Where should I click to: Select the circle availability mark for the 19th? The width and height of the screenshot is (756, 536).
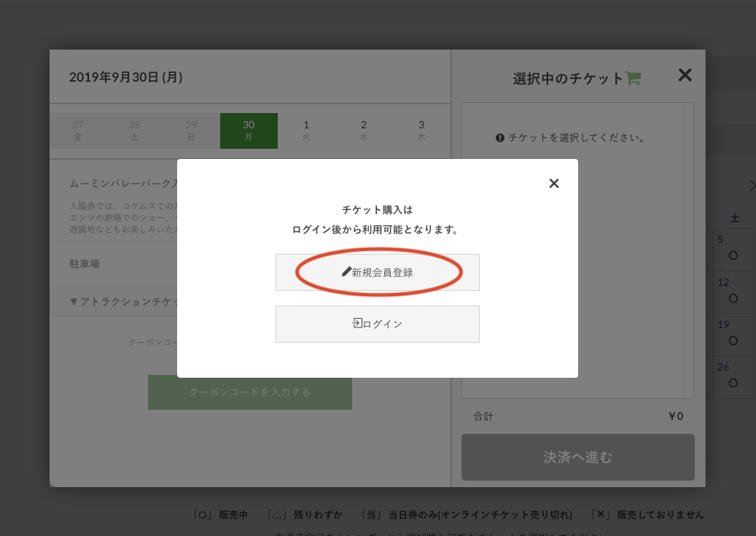coord(733,340)
